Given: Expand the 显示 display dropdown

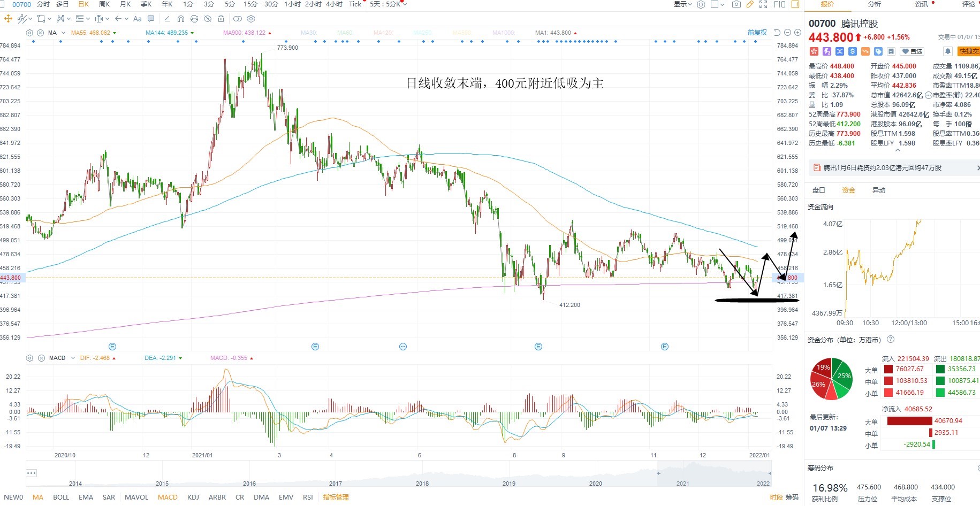Looking at the screenshot, I should click(683, 4).
